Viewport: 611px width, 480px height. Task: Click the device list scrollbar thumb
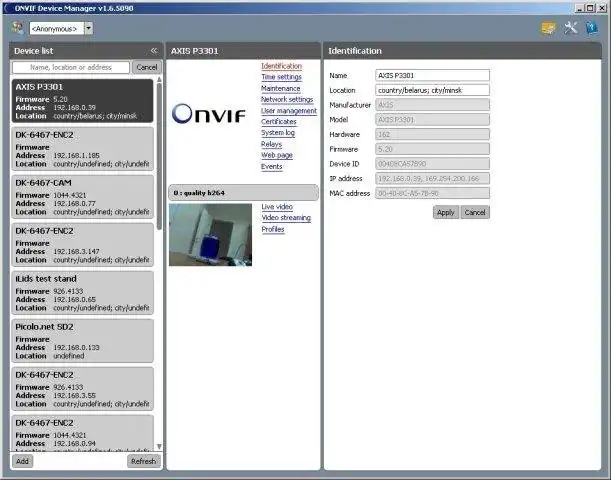(159, 156)
